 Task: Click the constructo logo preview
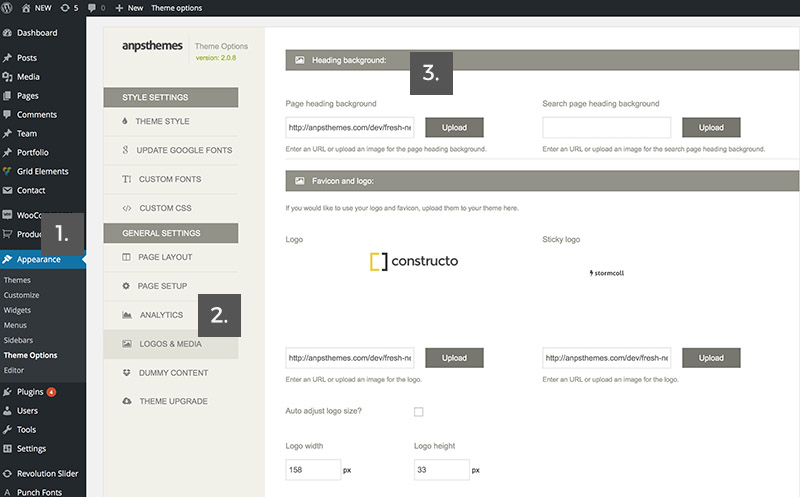click(x=414, y=261)
